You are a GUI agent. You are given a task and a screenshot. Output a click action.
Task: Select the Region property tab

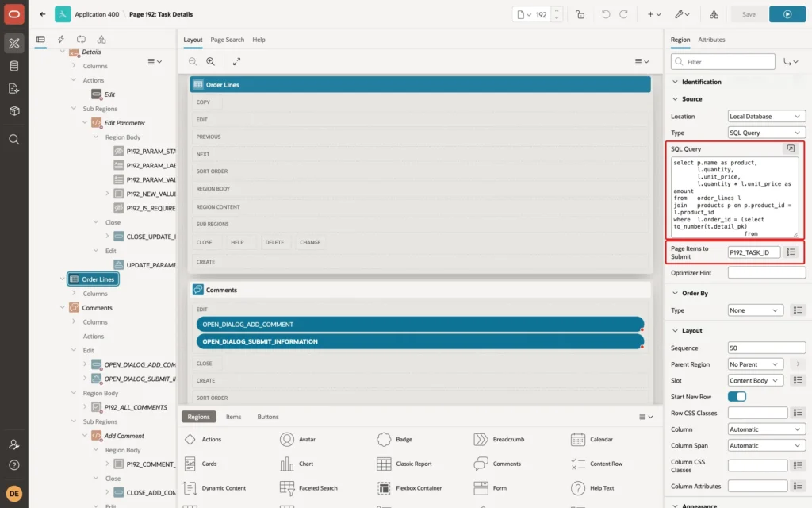[680, 40]
